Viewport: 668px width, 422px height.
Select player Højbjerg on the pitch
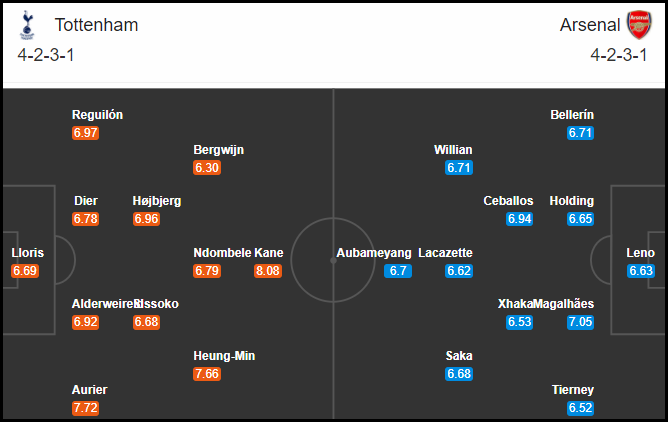tap(157, 201)
